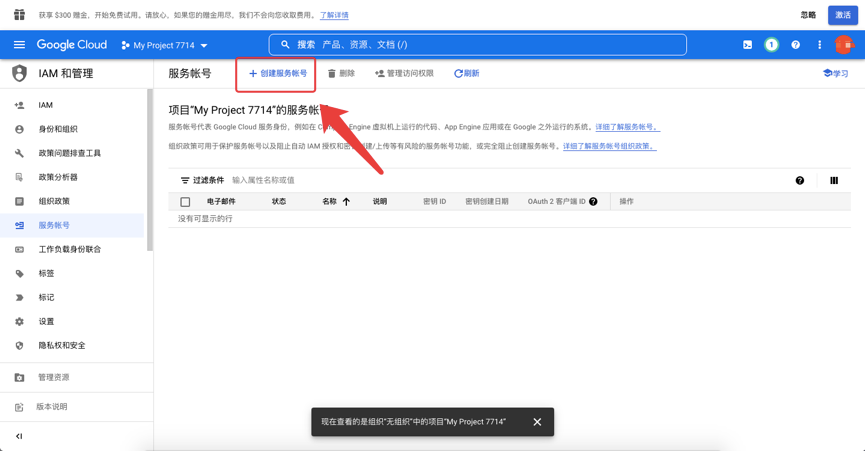Screen dimensions: 865x451
Task: Click the Google Cloud logo
Action: (72, 45)
